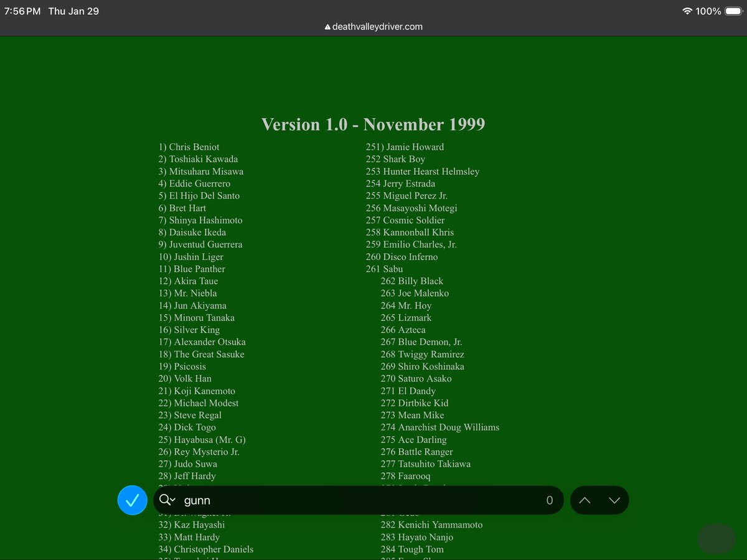Image resolution: width=747 pixels, height=560 pixels.
Task: Click '9) Juventud Guerrera' entry
Action: [200, 245]
